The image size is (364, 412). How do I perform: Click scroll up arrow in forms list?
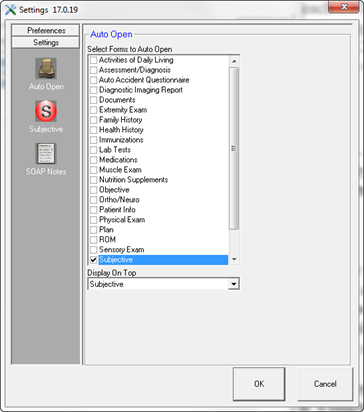tap(234, 61)
